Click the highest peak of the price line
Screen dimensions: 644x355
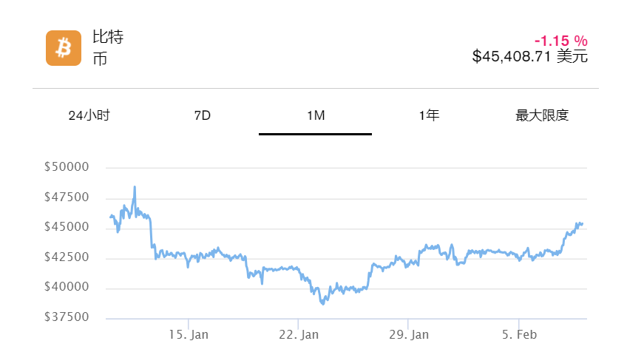pos(135,187)
